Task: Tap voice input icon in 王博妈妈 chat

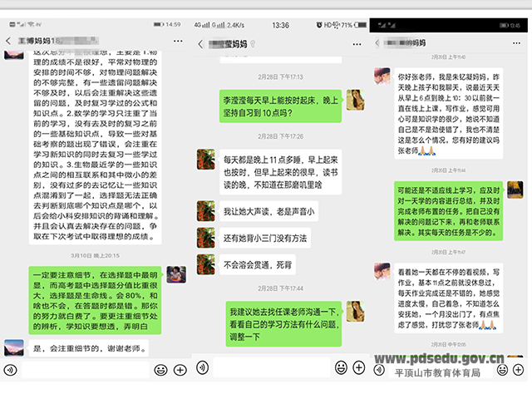Action: [x=9, y=369]
